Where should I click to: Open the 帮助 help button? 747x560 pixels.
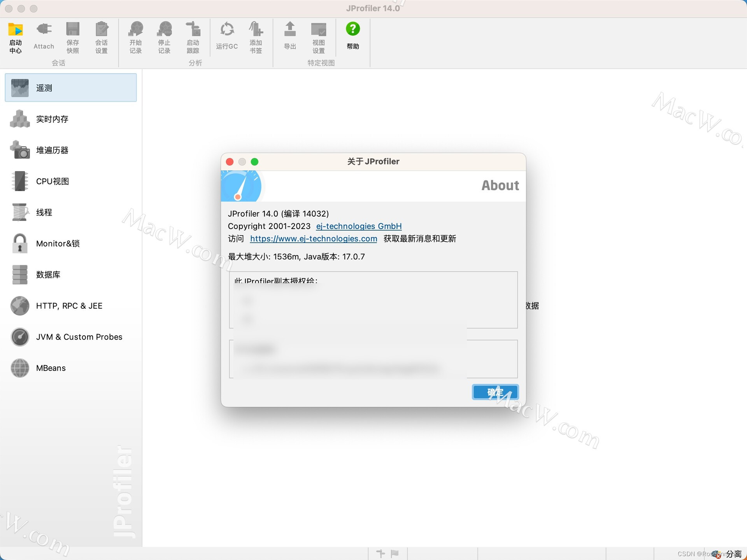point(353,37)
